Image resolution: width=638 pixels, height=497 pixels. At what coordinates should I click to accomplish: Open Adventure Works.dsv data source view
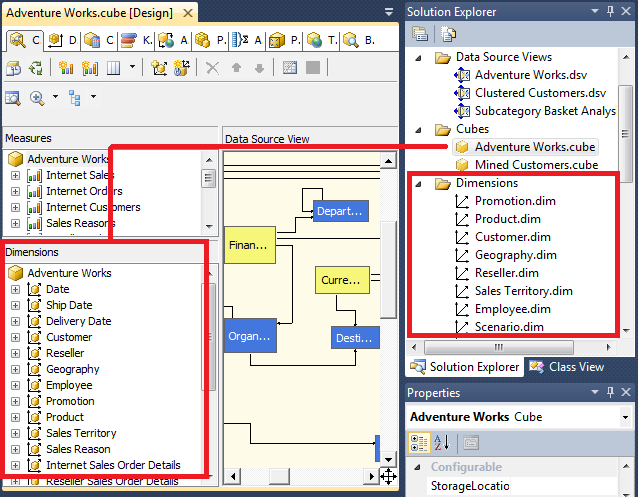(531, 75)
